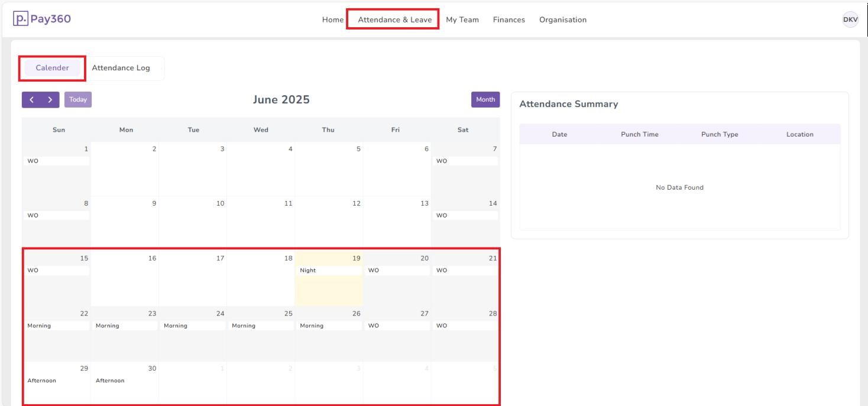Image resolution: width=868 pixels, height=406 pixels.
Task: Select WO entry on June 14
Action: [x=466, y=216]
